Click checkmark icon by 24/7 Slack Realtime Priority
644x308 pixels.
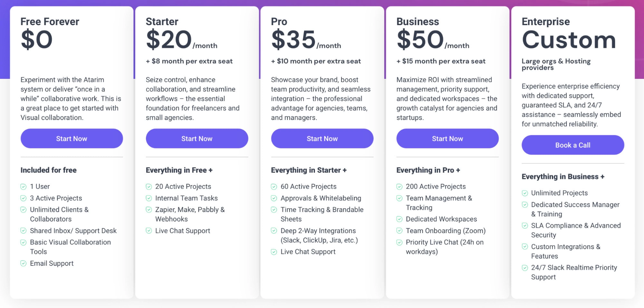(x=525, y=268)
